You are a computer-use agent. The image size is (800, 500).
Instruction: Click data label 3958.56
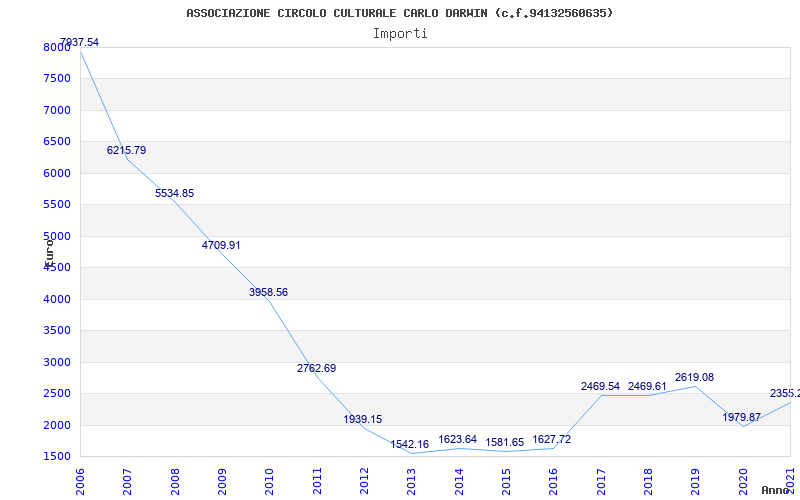pos(268,292)
